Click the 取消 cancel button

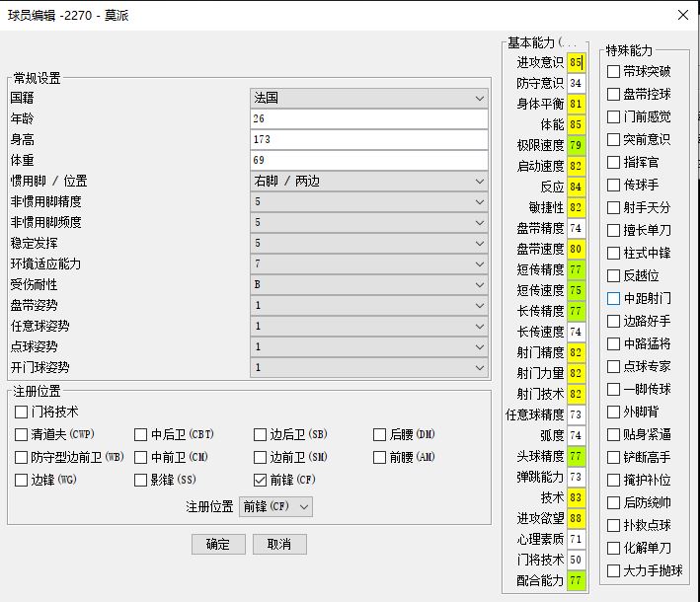(x=279, y=545)
